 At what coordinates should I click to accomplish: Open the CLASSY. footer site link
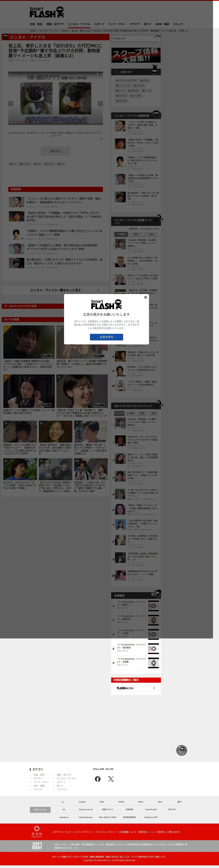point(82,802)
